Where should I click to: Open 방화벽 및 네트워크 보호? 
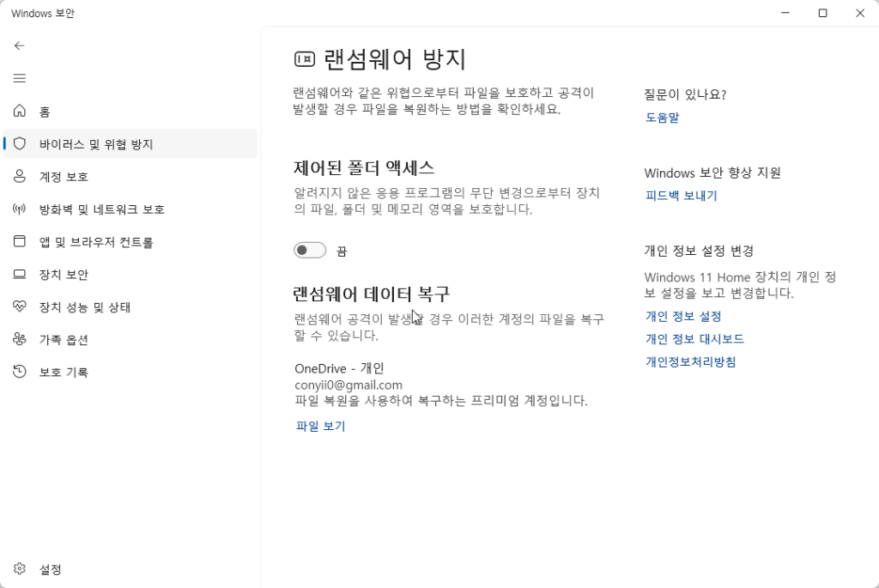(x=130, y=209)
